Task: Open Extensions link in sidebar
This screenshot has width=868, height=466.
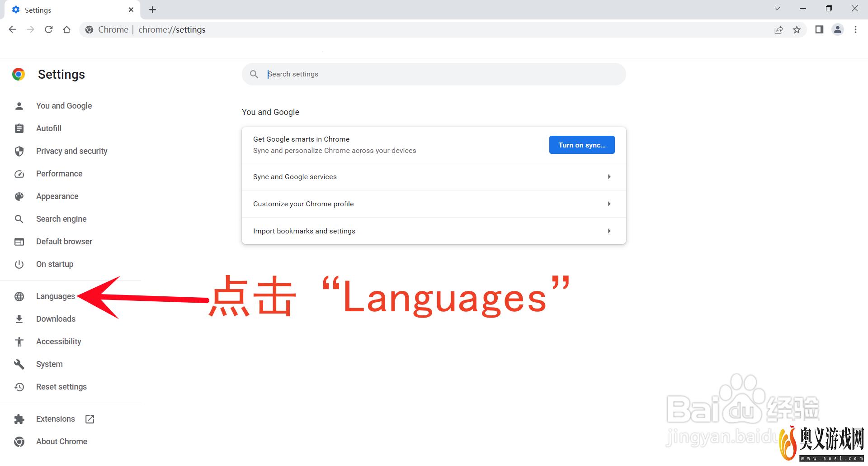Action: (55, 419)
